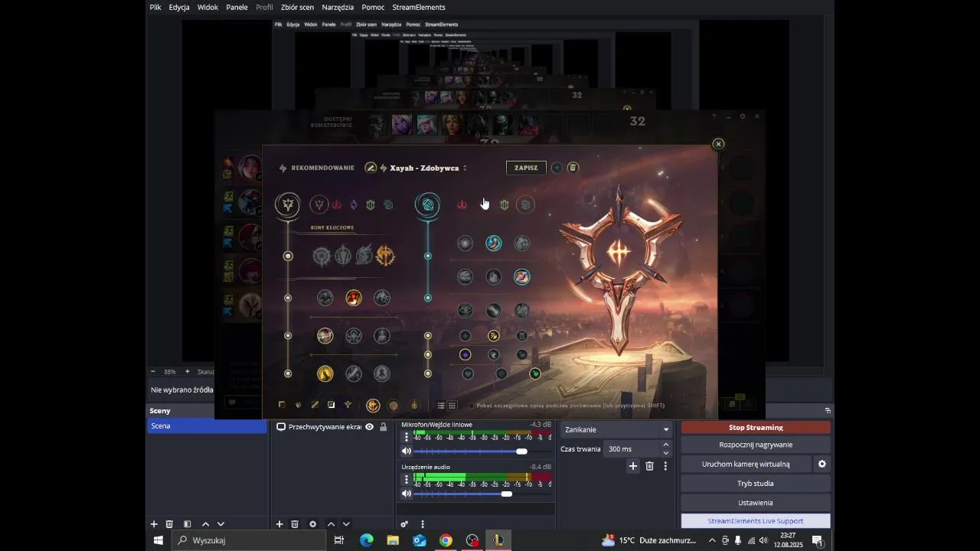This screenshot has width=980, height=551.
Task: Delete the current rune page with trash icon
Action: (573, 168)
